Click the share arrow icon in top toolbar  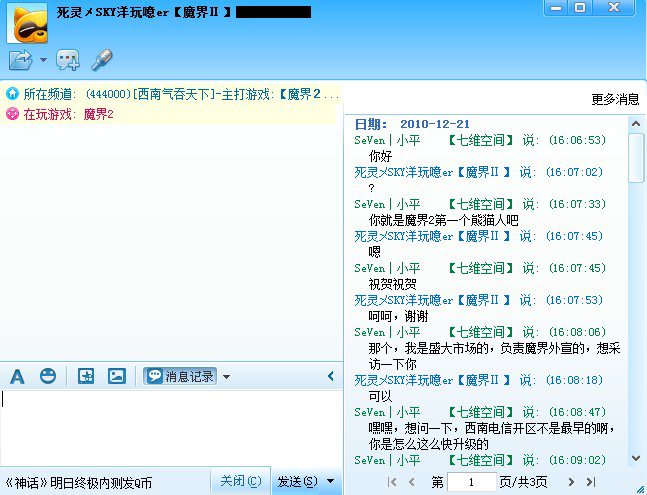[20, 60]
